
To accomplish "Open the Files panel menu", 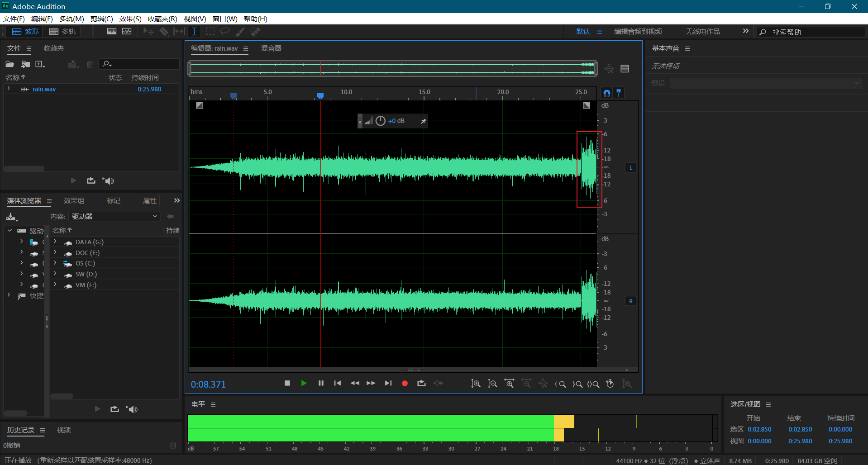I will point(29,48).
